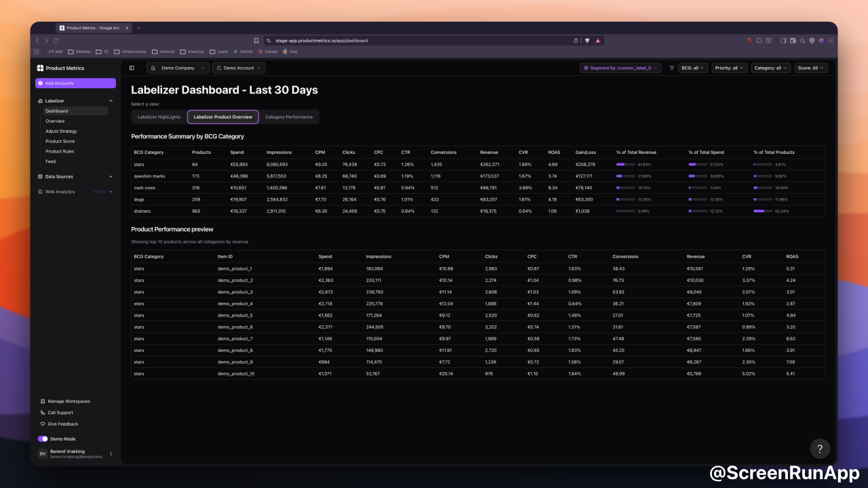This screenshot has height=488, width=868.
Task: Toggle the sidebar collapse panel icon
Action: (x=131, y=68)
